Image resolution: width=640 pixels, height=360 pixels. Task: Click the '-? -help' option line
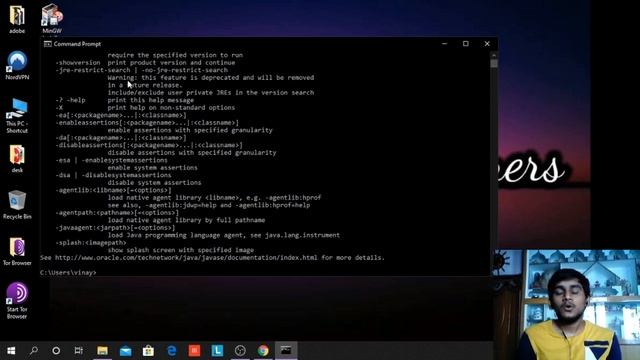click(x=124, y=100)
